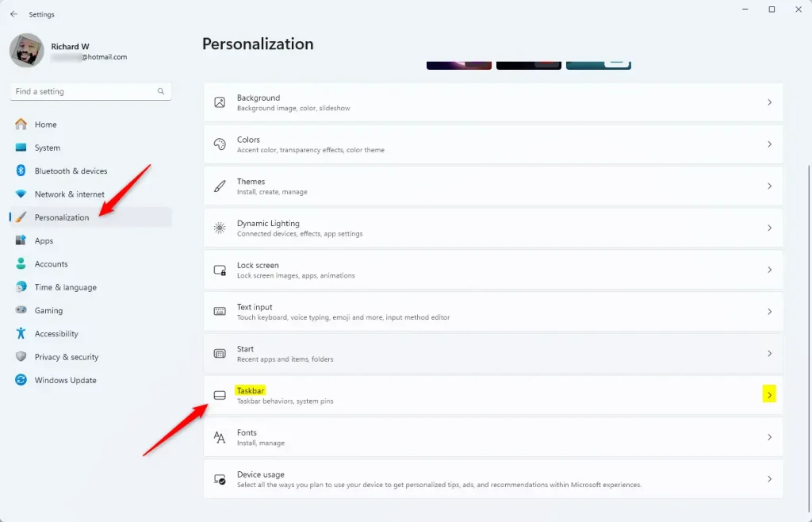The height and width of the screenshot is (522, 812).
Task: Expand the Taskbar settings chevron
Action: pyautogui.click(x=769, y=395)
